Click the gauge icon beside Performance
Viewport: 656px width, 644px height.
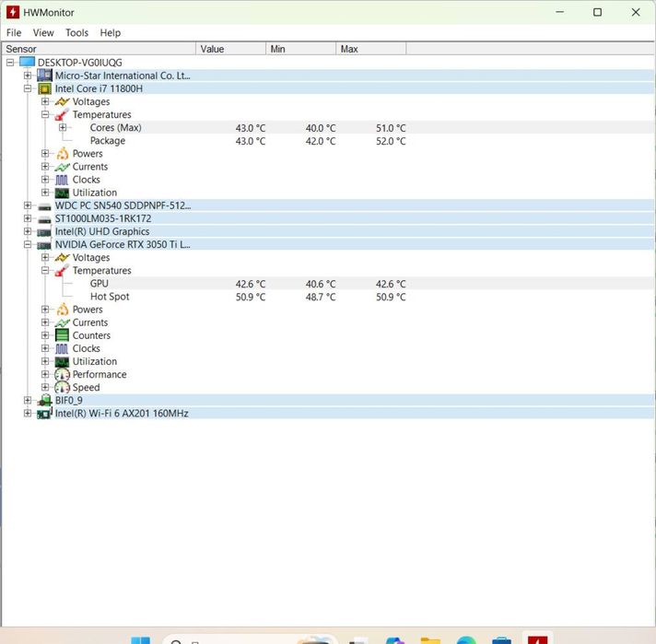(62, 375)
